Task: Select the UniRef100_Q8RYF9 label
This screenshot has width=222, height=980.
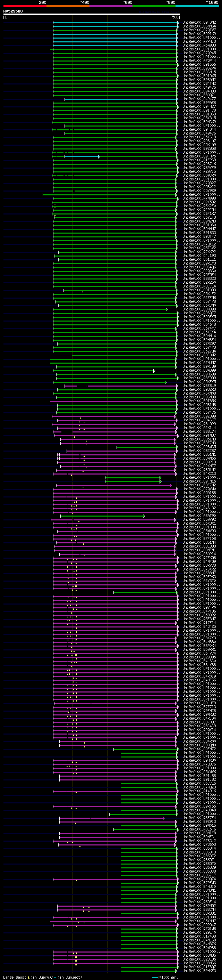Action: (x=199, y=168)
